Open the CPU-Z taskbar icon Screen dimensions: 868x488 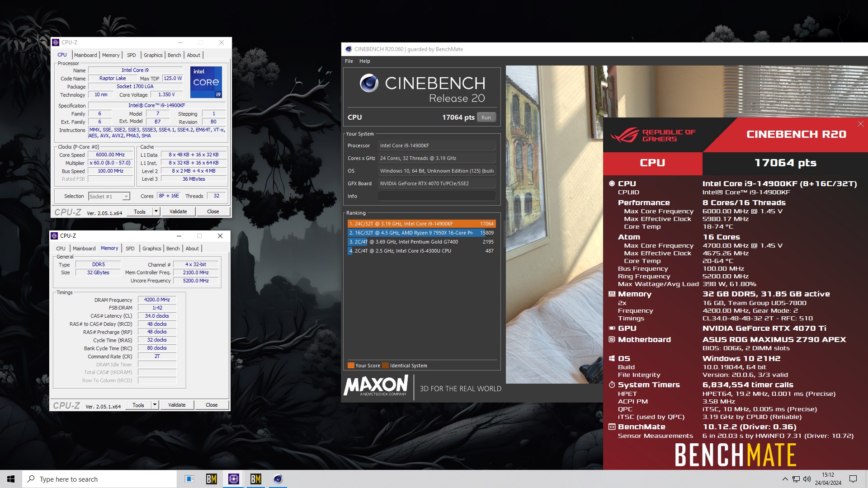point(234,479)
